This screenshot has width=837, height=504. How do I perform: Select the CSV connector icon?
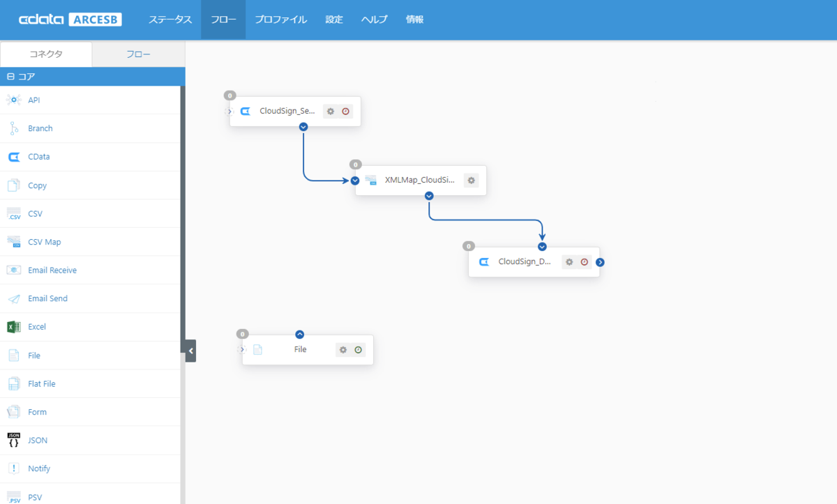(x=14, y=214)
